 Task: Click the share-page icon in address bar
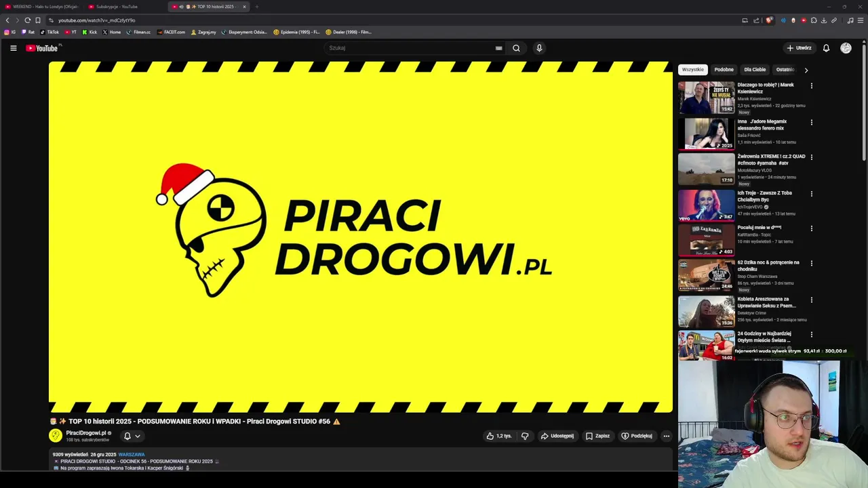coord(755,20)
